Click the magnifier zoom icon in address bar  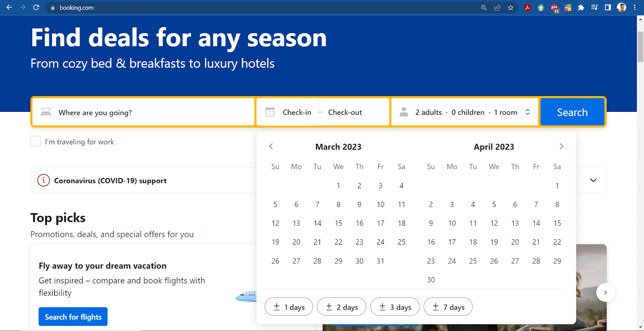coord(483,7)
